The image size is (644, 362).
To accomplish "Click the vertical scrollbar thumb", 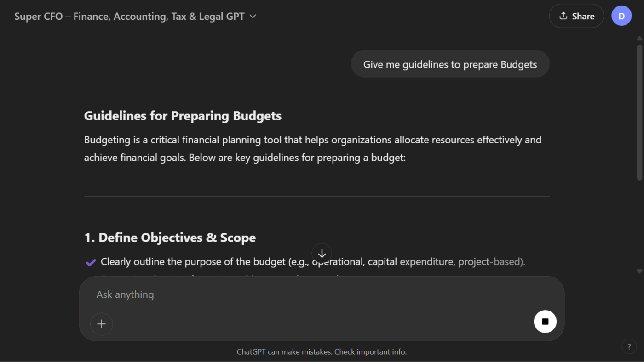I will click(x=639, y=112).
